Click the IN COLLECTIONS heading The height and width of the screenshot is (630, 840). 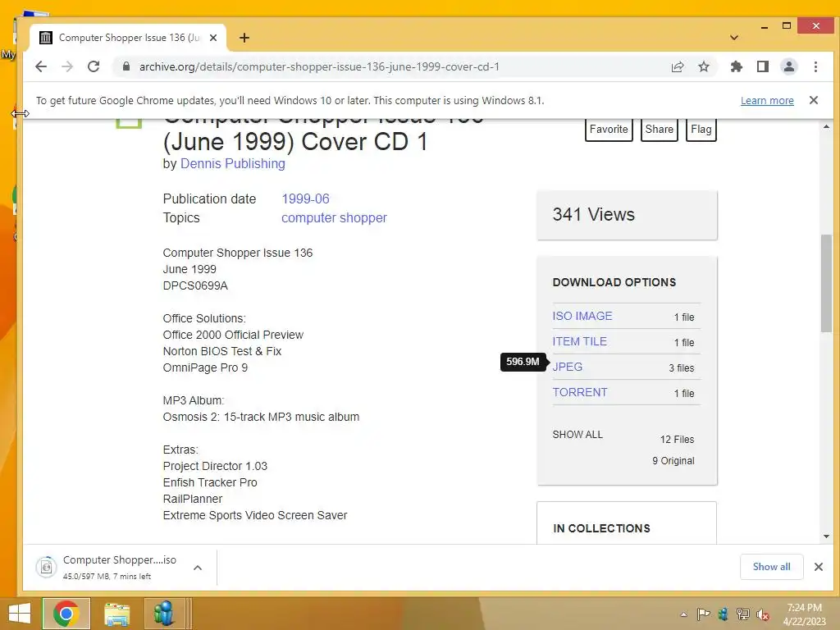(x=601, y=529)
